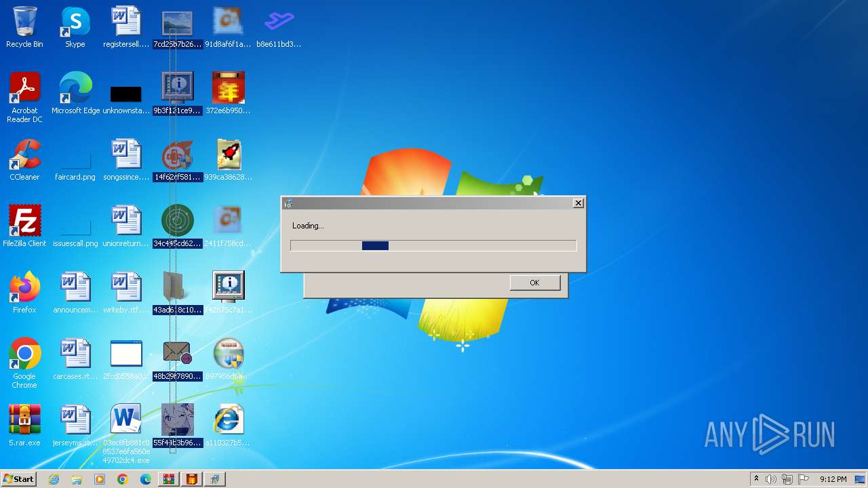Open the Action Center flag icon

click(x=804, y=479)
